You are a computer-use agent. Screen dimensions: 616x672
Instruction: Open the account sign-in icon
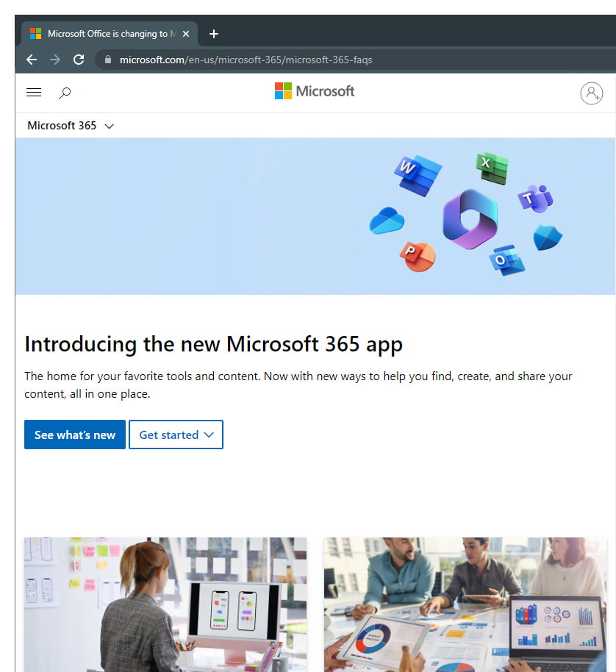point(591,93)
